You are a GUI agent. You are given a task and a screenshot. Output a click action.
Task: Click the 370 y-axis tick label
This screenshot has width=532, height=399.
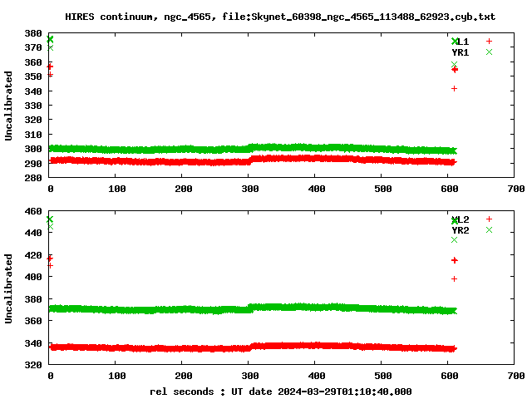point(33,47)
